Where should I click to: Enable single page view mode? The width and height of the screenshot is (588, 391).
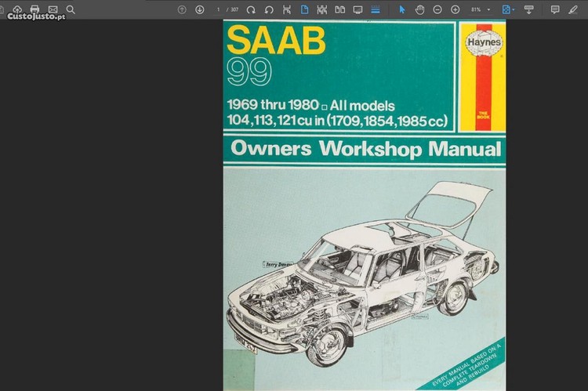pos(304,9)
